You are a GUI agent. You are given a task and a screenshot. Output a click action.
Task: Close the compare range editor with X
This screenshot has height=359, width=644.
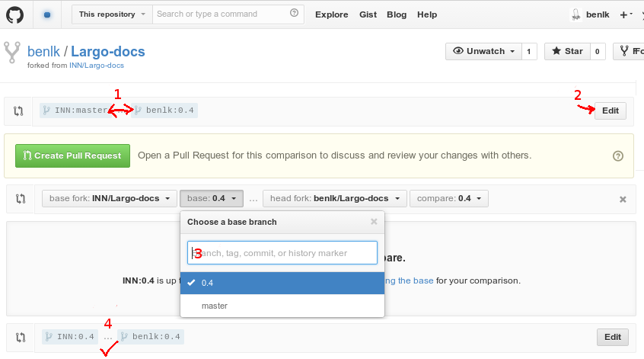coord(623,200)
